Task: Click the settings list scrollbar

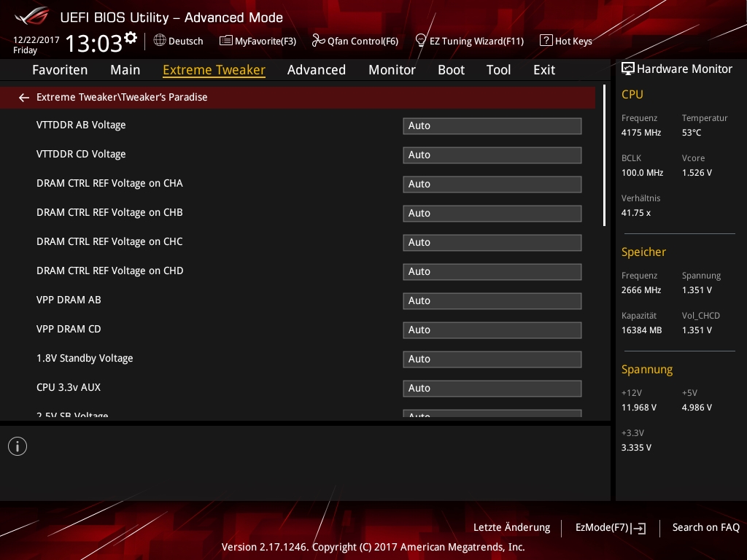Action: [604, 156]
